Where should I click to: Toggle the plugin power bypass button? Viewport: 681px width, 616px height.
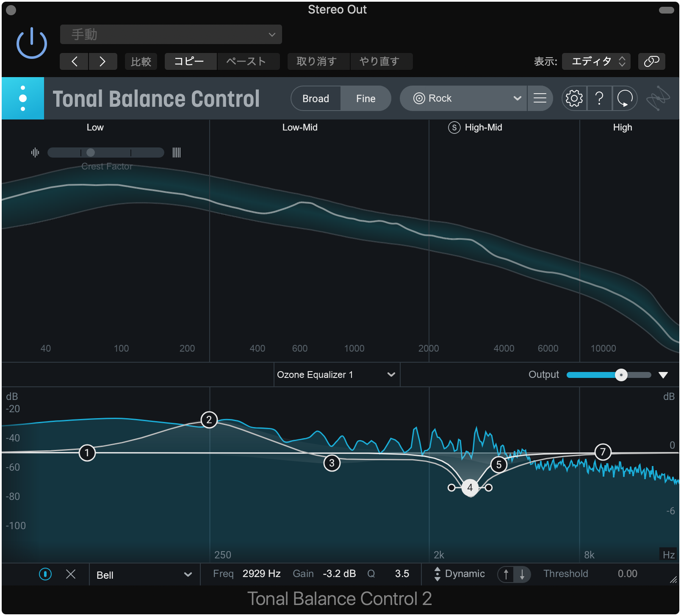point(32,43)
